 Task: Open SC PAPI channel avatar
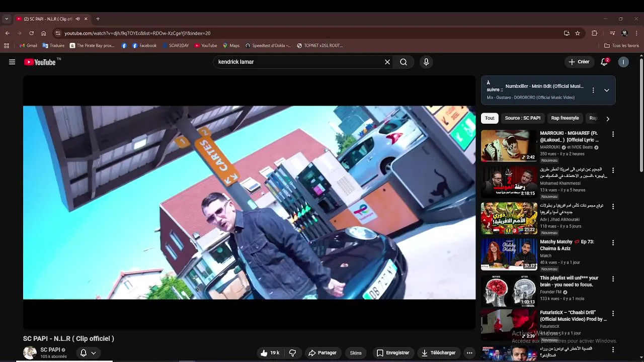pos(30,353)
